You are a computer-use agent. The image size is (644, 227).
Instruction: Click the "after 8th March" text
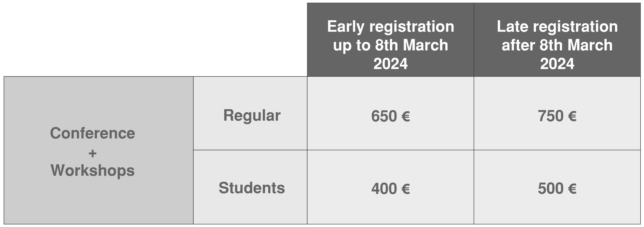[557, 45]
